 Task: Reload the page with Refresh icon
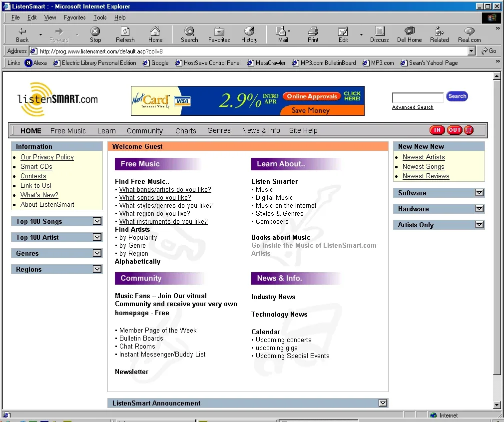tap(125, 35)
